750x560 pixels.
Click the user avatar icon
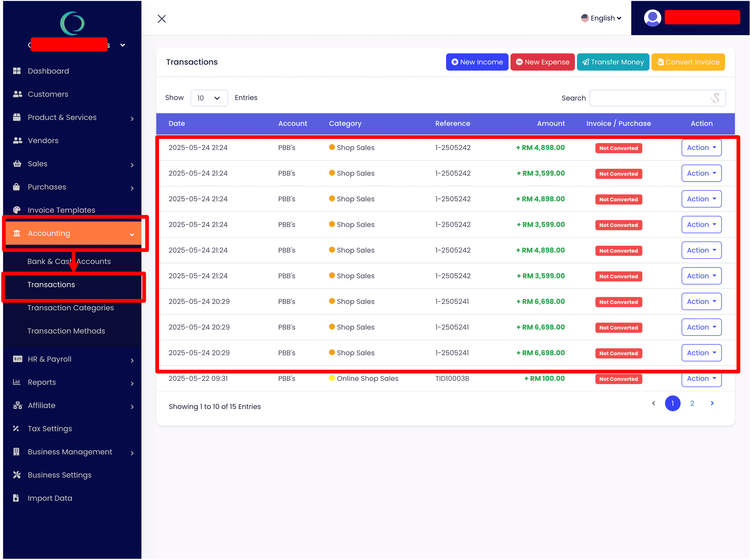click(652, 18)
